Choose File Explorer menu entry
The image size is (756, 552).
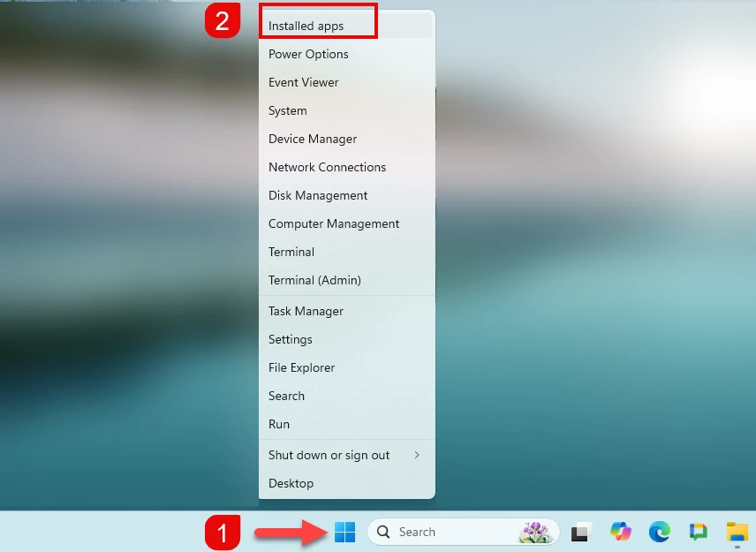pyautogui.click(x=347, y=367)
